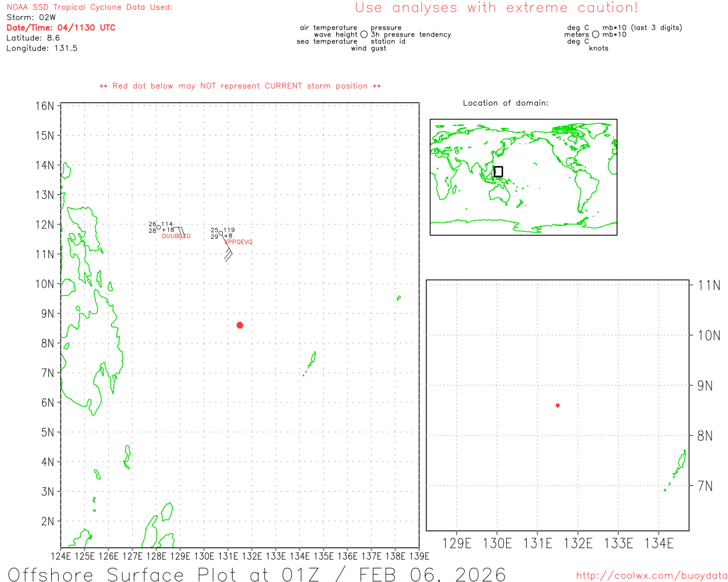The height and width of the screenshot is (582, 728).
Task: Click the 11N label on inset map
Action: (x=709, y=285)
